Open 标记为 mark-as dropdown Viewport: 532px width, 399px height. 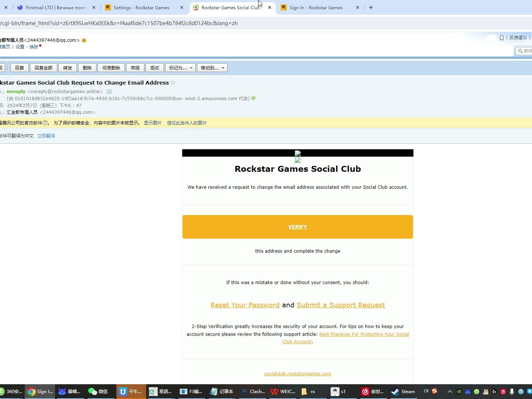coord(180,68)
